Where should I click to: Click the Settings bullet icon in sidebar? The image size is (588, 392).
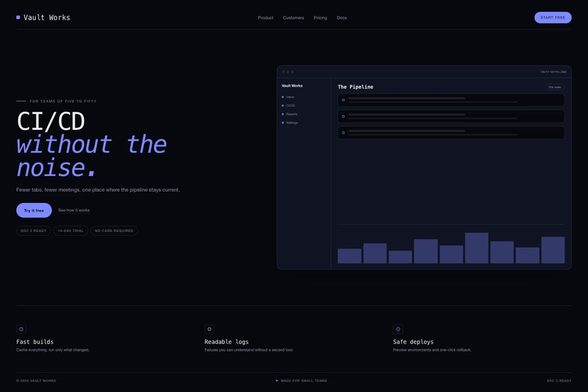tap(283, 122)
